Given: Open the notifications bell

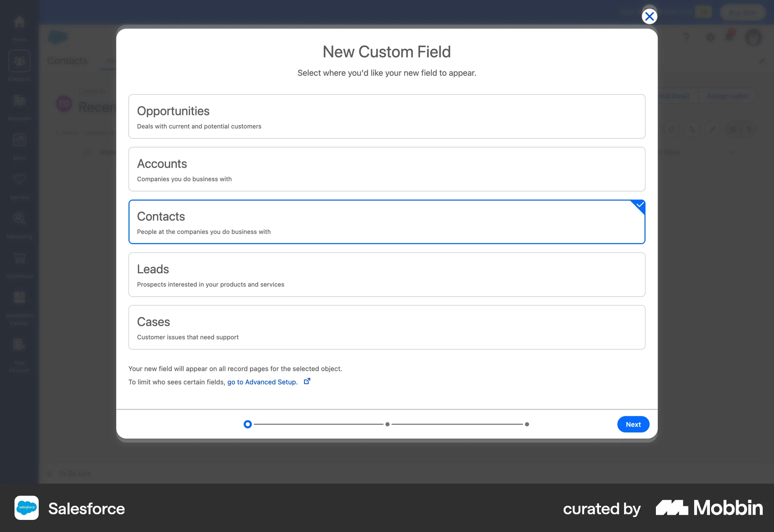Looking at the screenshot, I should coord(729,37).
